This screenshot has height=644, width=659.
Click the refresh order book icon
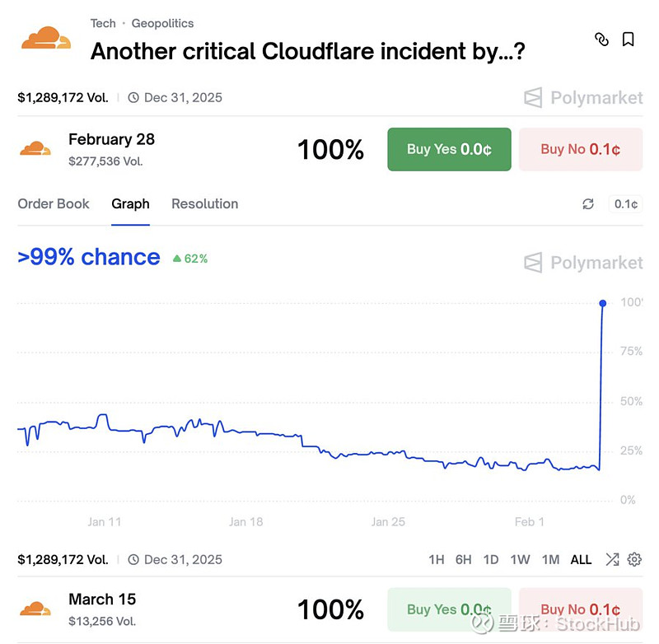(x=588, y=204)
